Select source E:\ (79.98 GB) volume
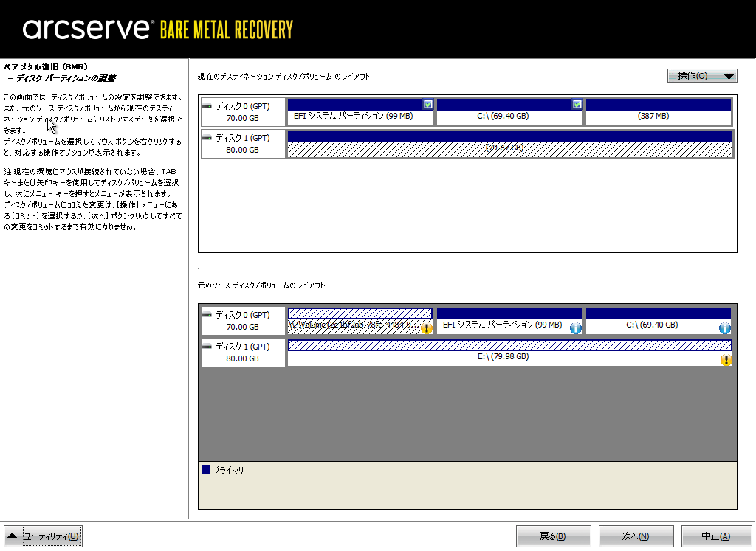756x551 pixels. [510, 353]
